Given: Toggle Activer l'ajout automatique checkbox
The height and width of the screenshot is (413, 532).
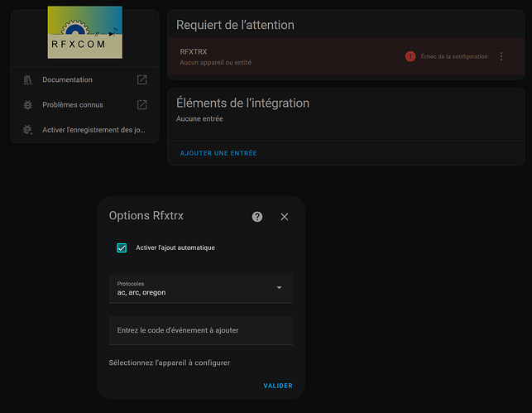Looking at the screenshot, I should click(x=122, y=247).
